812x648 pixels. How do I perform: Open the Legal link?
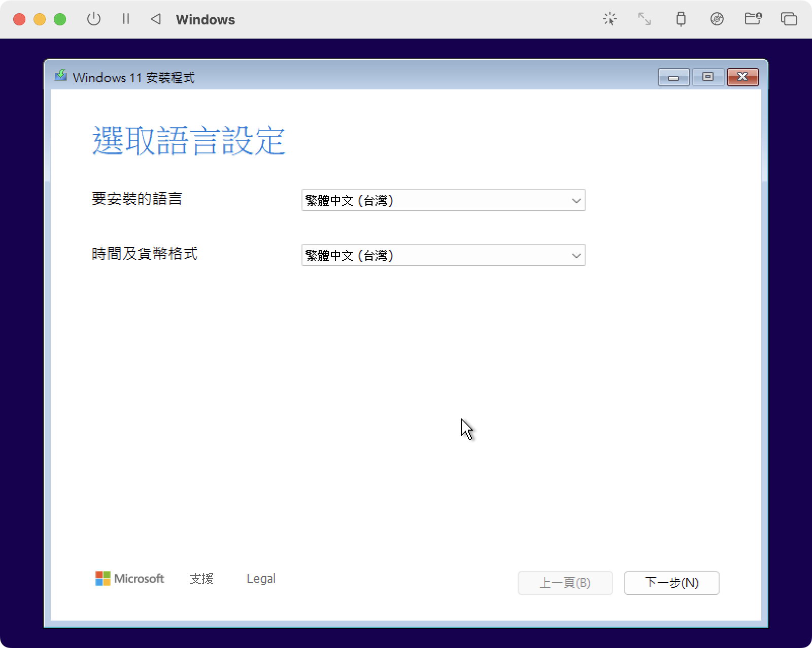click(x=261, y=578)
